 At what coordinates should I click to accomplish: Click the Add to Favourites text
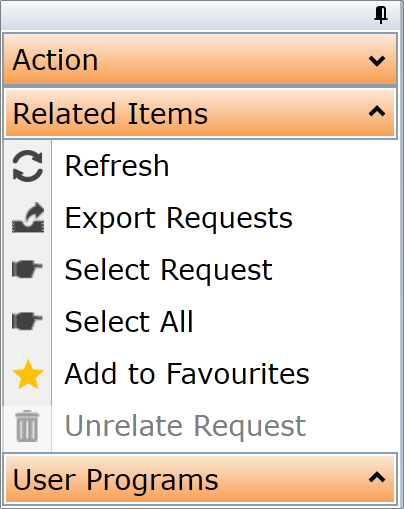tap(187, 373)
